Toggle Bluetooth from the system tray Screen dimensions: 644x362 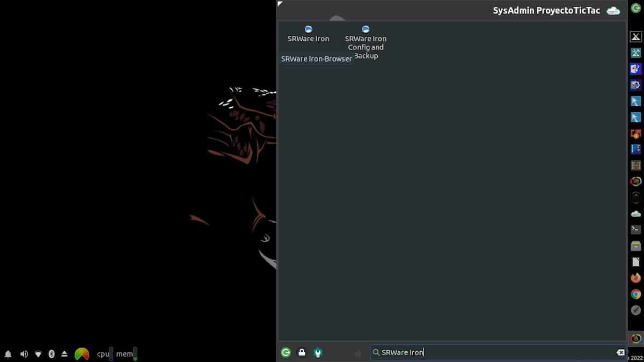coord(52,354)
